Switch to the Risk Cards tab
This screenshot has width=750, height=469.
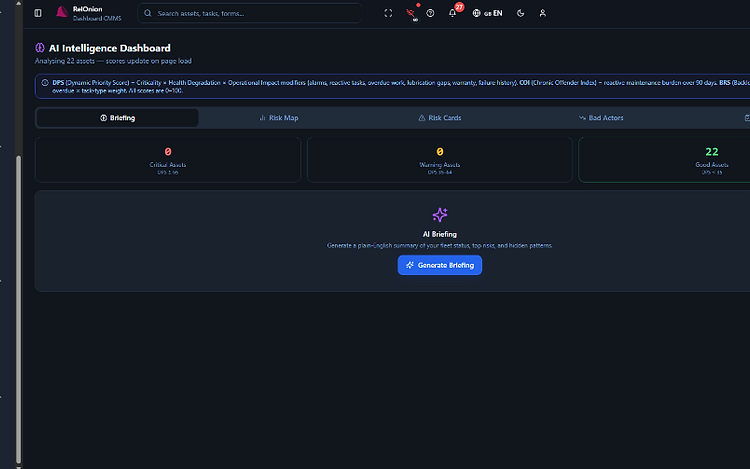pos(440,118)
